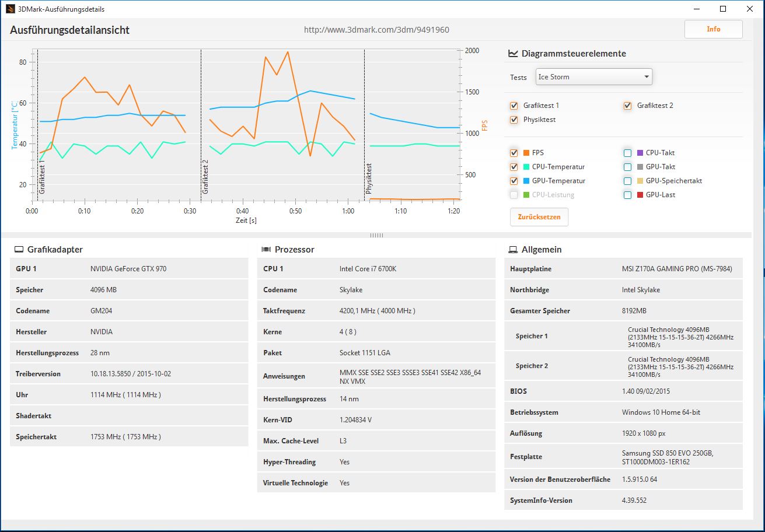This screenshot has height=532, width=765.
Task: Click the gray GPU-Takt color swatch
Action: coord(640,167)
